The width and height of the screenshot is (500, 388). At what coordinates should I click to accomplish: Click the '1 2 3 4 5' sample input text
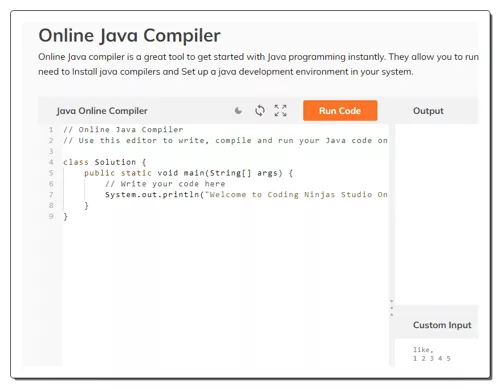pos(432,359)
